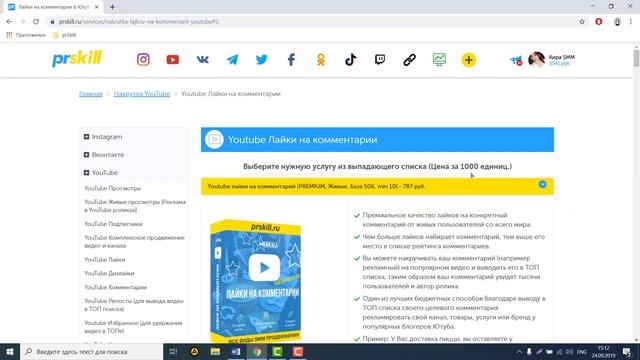Click the ENG language indicator

point(582,351)
